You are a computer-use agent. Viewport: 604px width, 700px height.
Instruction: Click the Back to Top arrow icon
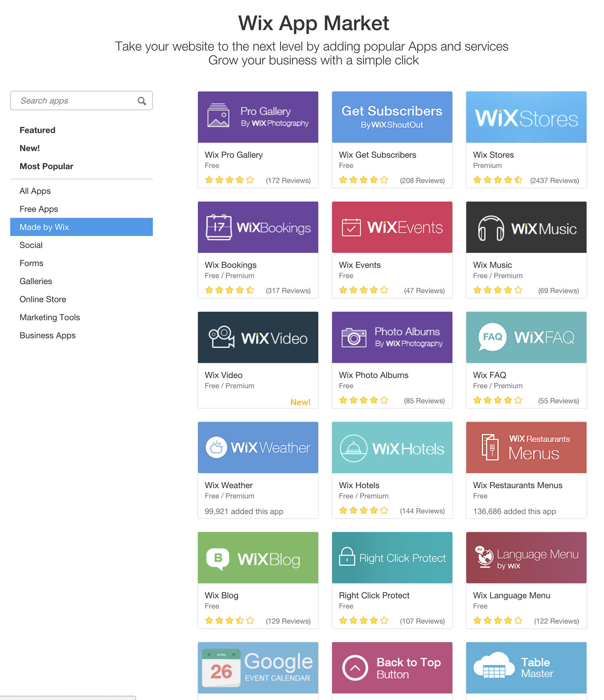pos(355,668)
